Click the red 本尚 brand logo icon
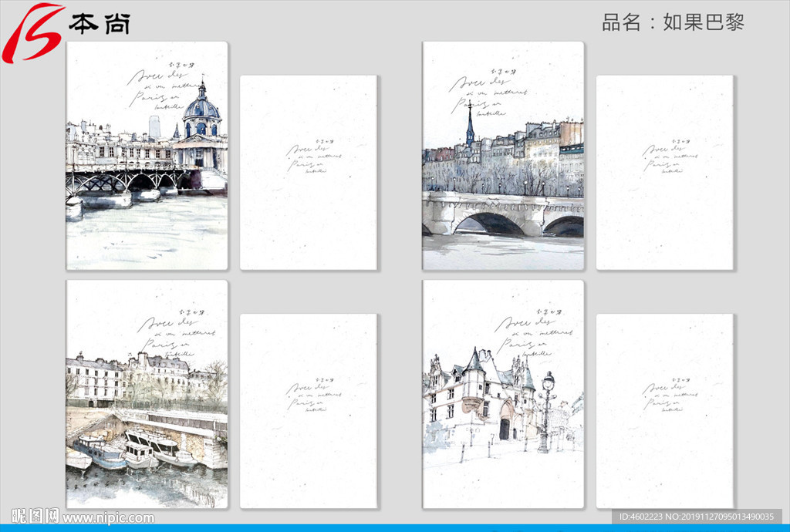Image resolution: width=790 pixels, height=532 pixels. click(x=32, y=31)
